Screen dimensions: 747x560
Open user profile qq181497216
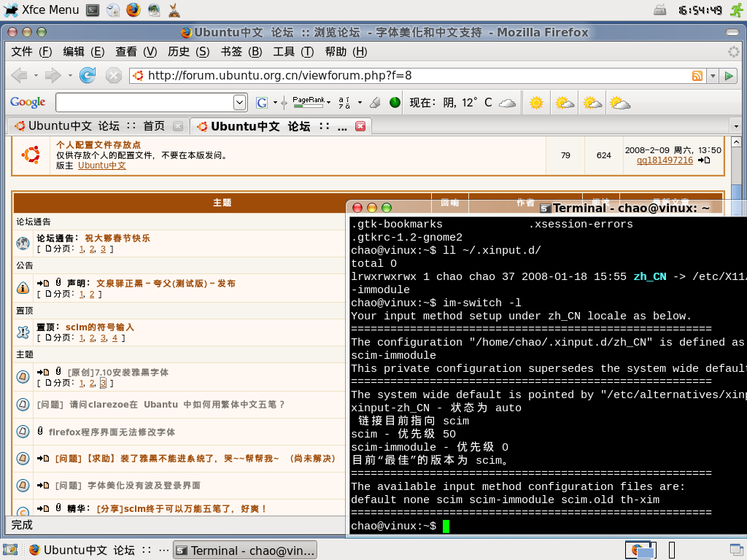[665, 160]
